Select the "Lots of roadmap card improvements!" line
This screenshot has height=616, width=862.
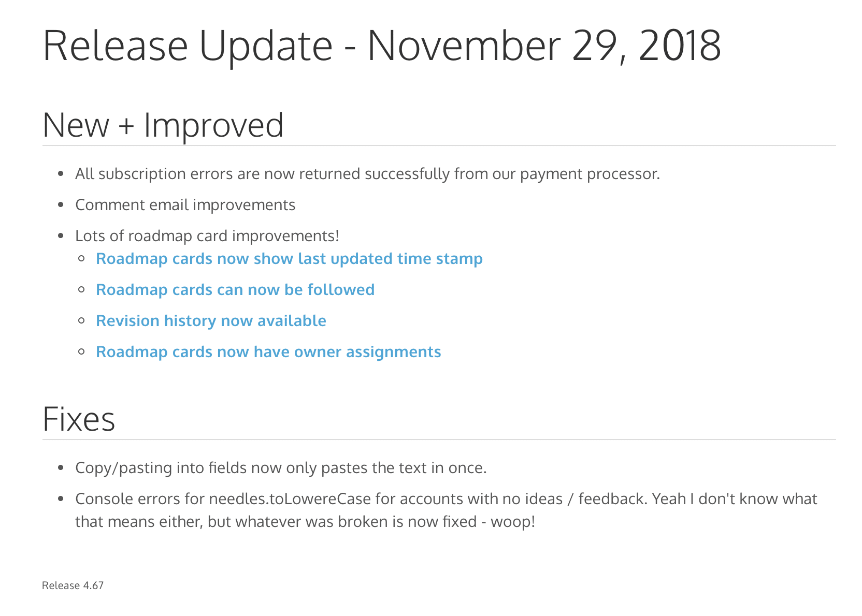pyautogui.click(x=207, y=236)
